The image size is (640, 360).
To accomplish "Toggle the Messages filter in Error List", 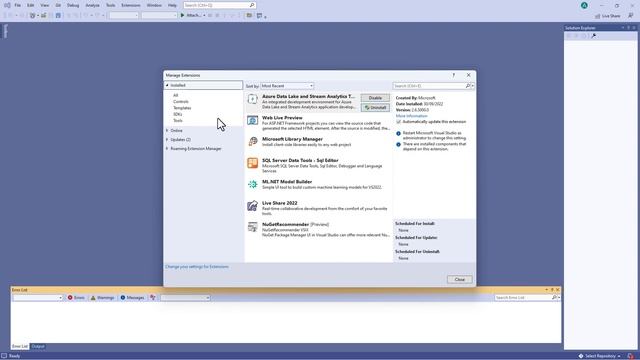I will coord(132,298).
